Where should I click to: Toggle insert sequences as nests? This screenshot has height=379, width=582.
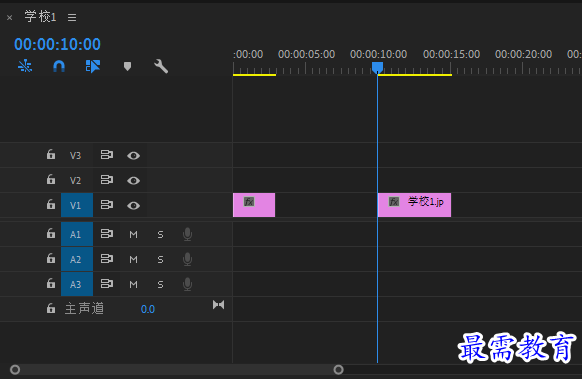tap(25, 66)
